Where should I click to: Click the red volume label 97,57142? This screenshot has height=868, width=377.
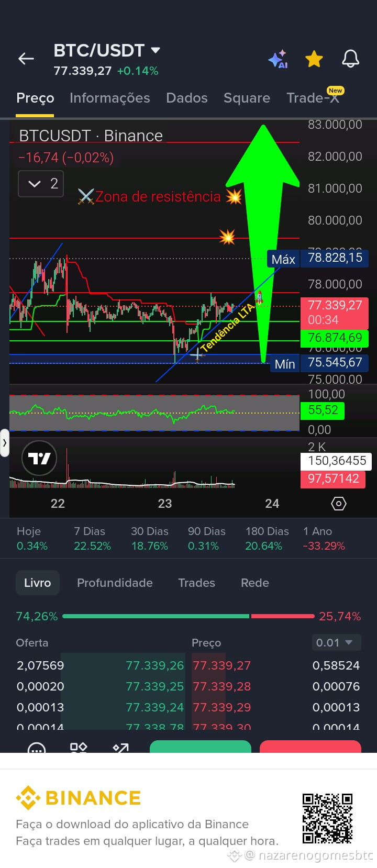click(x=333, y=478)
